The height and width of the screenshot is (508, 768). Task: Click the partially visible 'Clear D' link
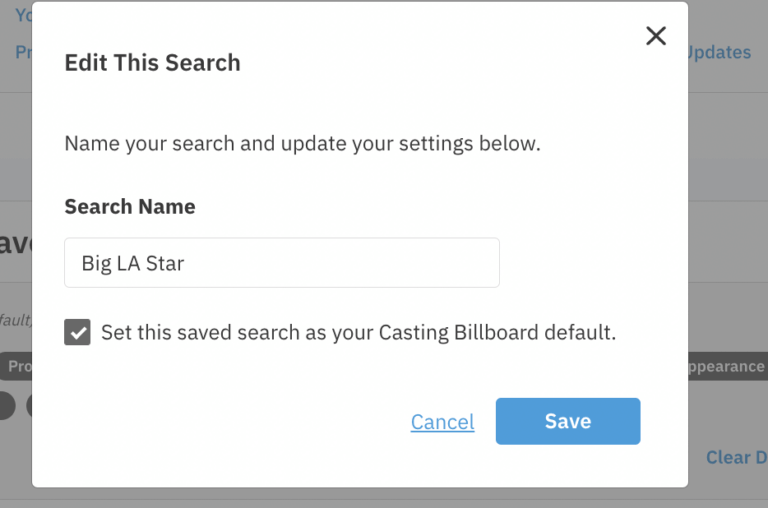pos(736,457)
